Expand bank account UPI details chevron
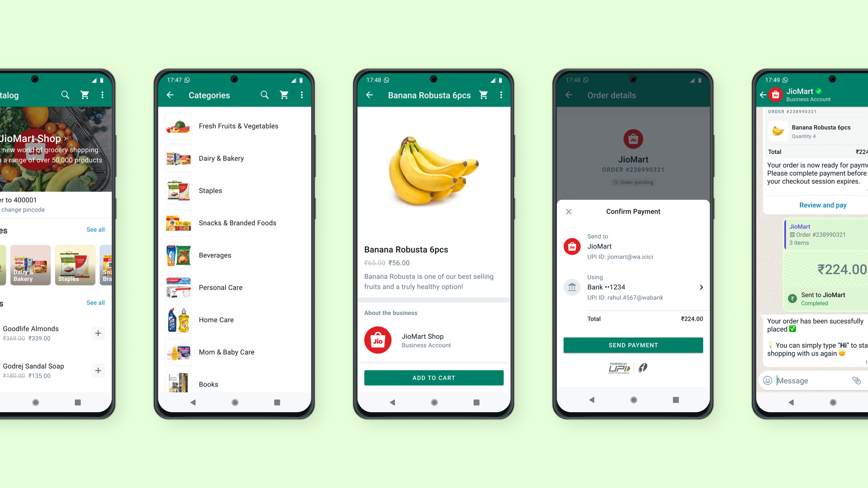The width and height of the screenshot is (868, 488). pos(700,286)
